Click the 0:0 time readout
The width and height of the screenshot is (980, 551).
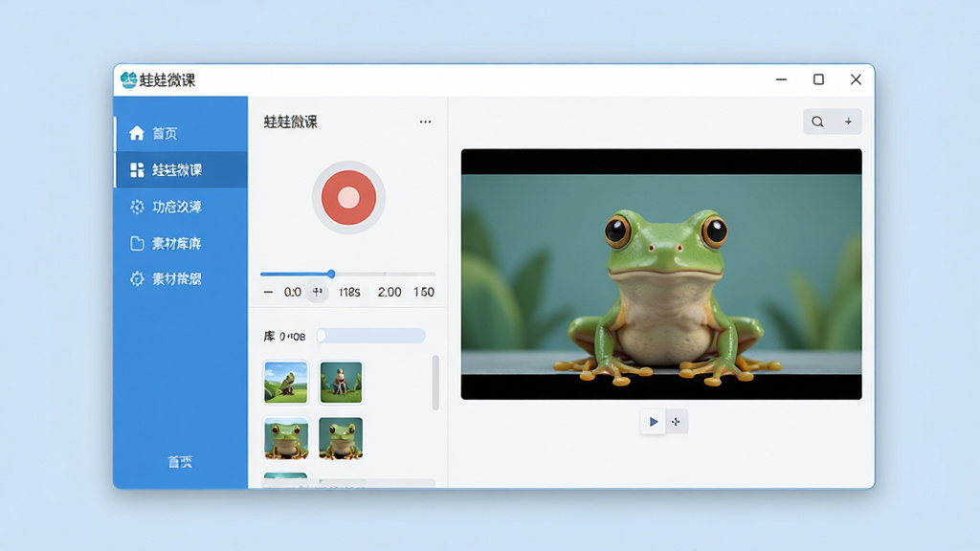(x=293, y=292)
